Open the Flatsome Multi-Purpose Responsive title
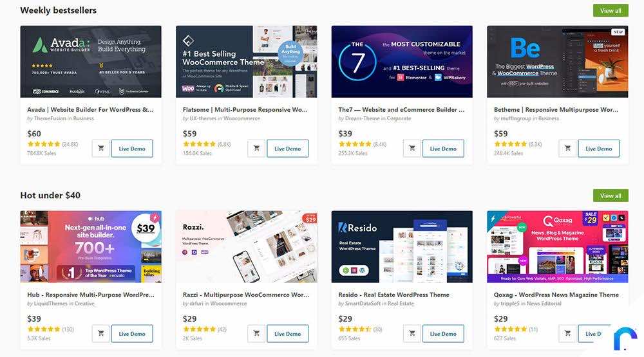This screenshot has height=357, width=644. (x=245, y=109)
